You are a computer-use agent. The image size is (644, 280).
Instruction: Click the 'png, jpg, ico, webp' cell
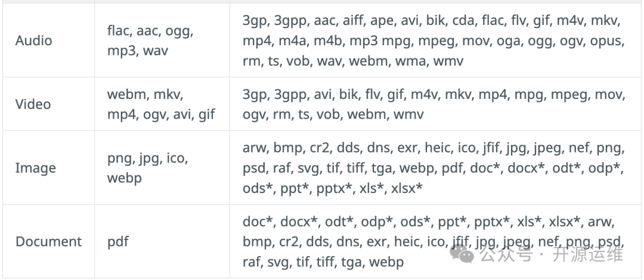(x=147, y=168)
